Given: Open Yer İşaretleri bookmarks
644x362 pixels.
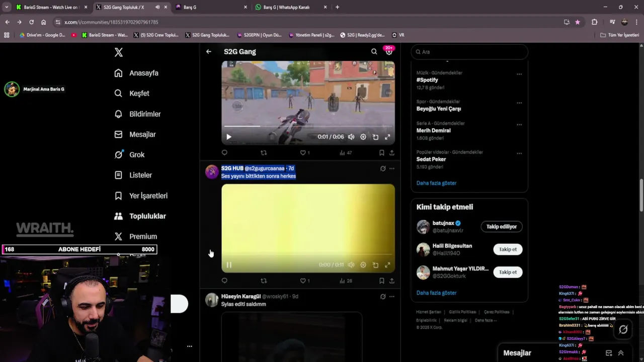Looking at the screenshot, I should pyautogui.click(x=141, y=196).
